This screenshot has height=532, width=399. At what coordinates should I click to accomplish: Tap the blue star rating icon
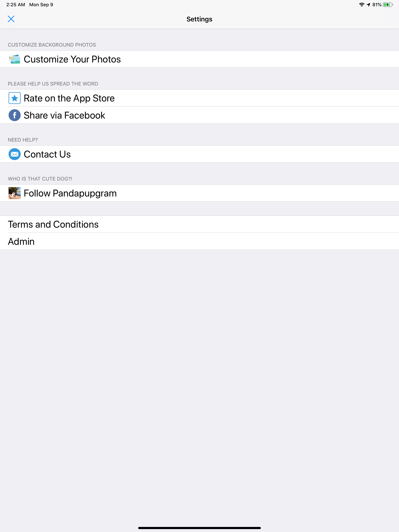14,98
